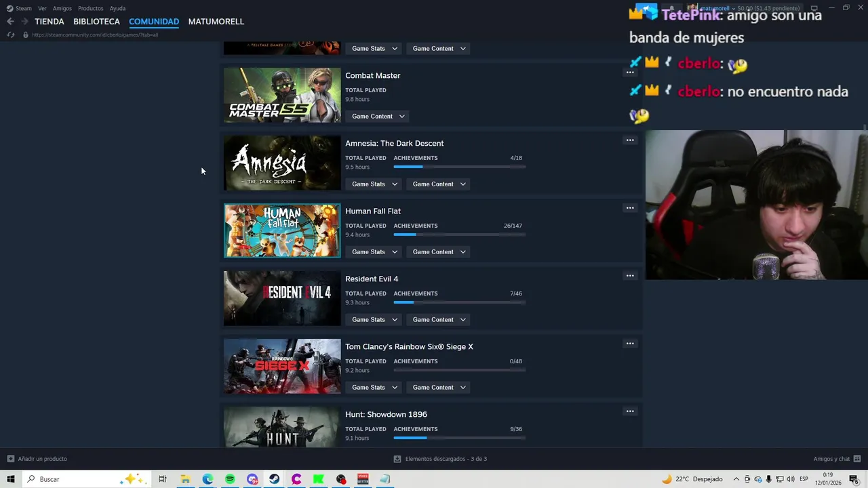Viewport: 868px width, 488px height.
Task: Click Human Fall Flat achievements bar 26/147
Action: (x=459, y=235)
